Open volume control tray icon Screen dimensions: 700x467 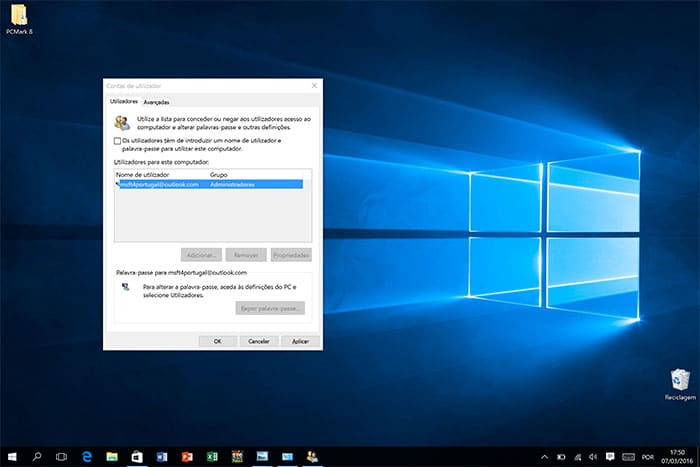point(593,457)
